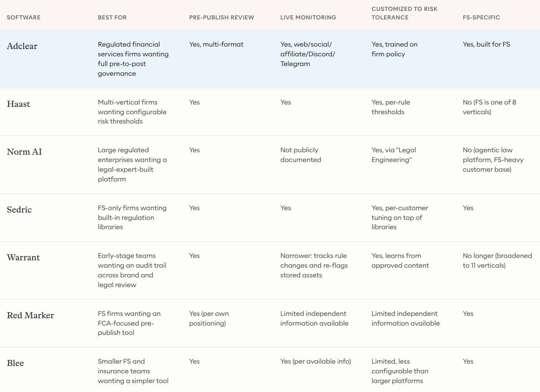Select CUSTOMIZED TO RISK TOLERANCE header

tap(405, 13)
